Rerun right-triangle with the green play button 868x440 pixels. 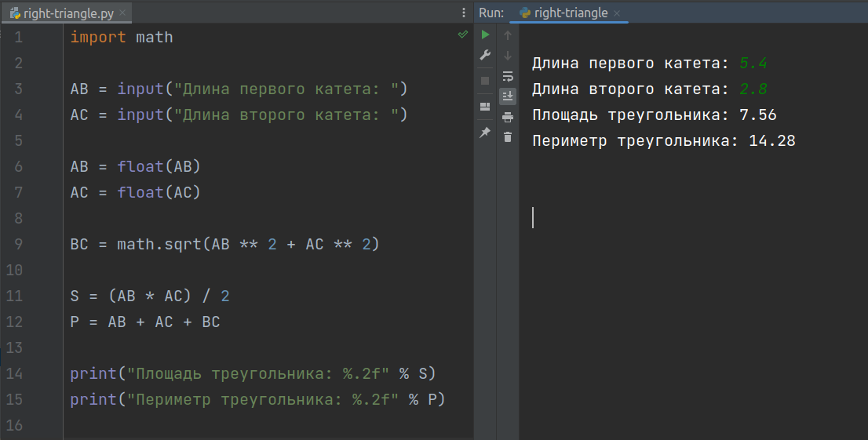coord(485,35)
